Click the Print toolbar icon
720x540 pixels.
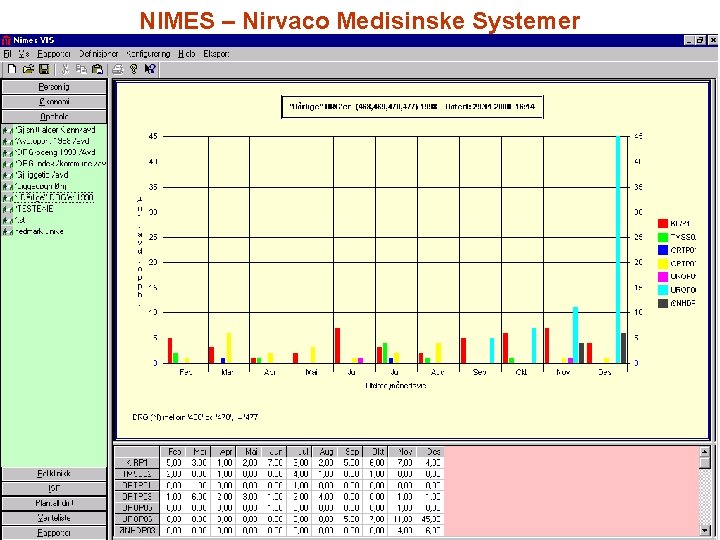[x=118, y=69]
